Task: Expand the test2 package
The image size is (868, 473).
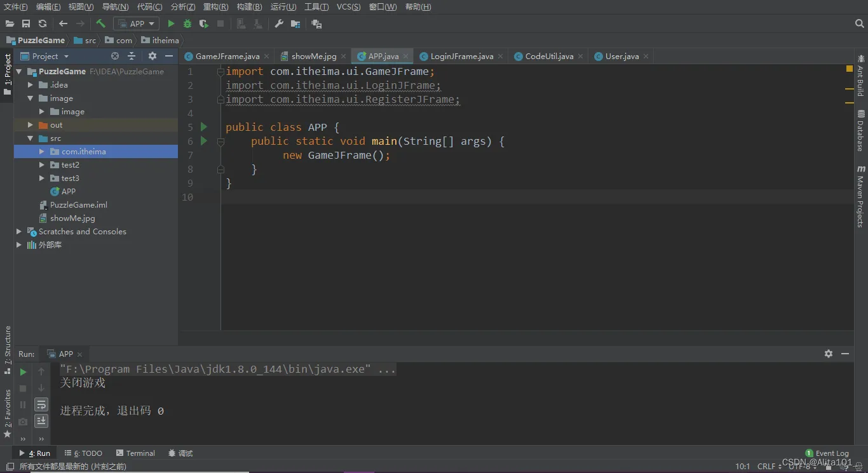Action: [42, 165]
